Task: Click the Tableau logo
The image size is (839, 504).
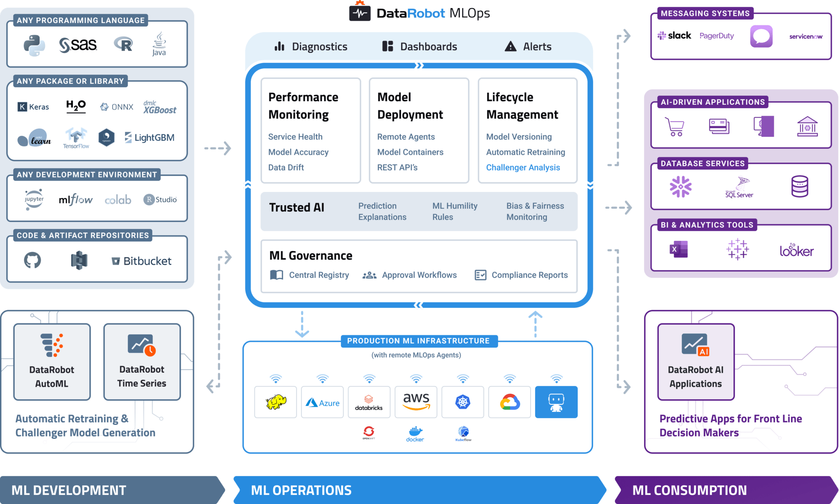Action: pyautogui.click(x=737, y=249)
